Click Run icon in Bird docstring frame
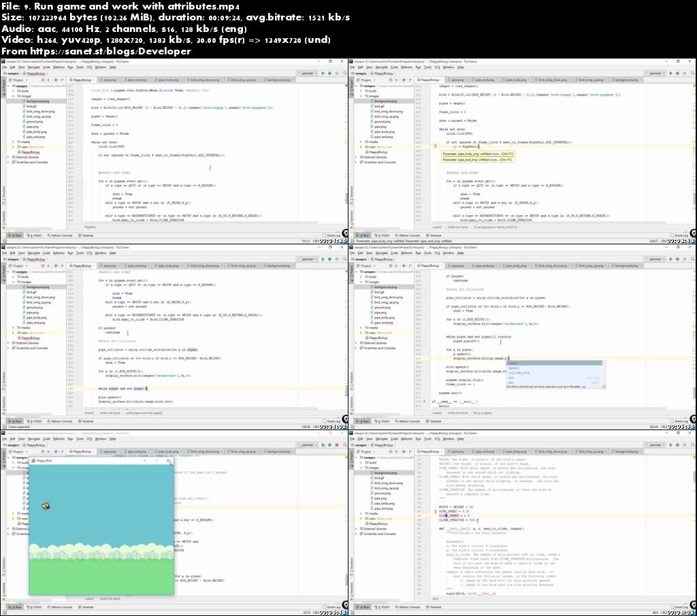The height and width of the screenshot is (616, 697). [x=670, y=445]
